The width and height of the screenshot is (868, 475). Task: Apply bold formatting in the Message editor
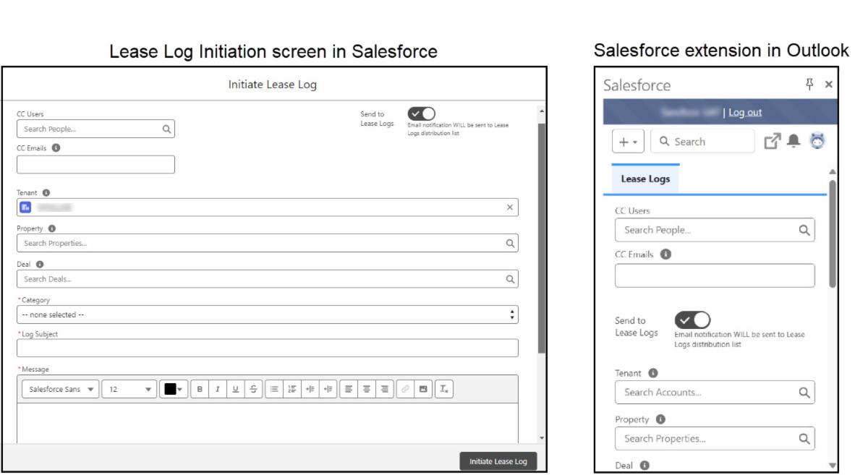point(199,389)
